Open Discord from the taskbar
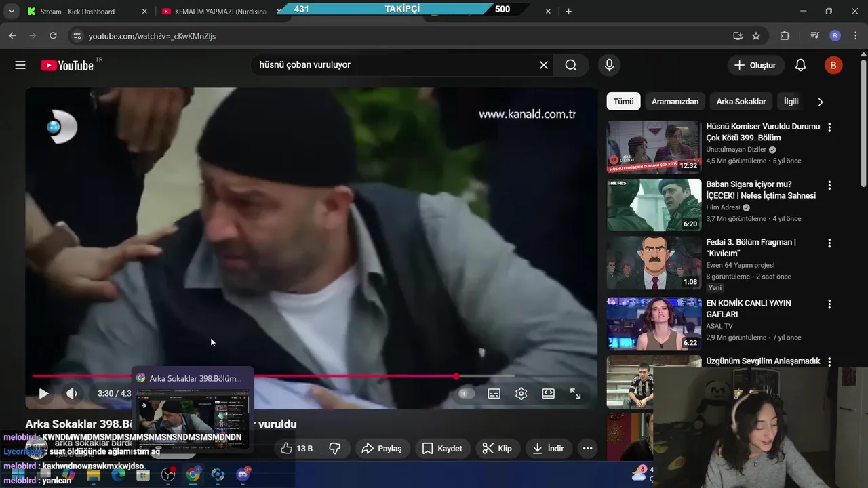 point(243,474)
